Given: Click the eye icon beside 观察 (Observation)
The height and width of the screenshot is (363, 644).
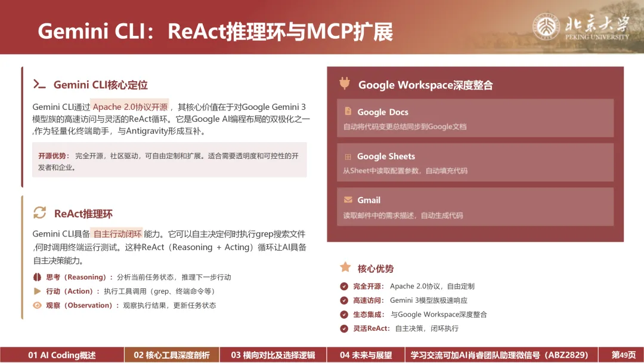Looking at the screenshot, I should coord(37,305).
